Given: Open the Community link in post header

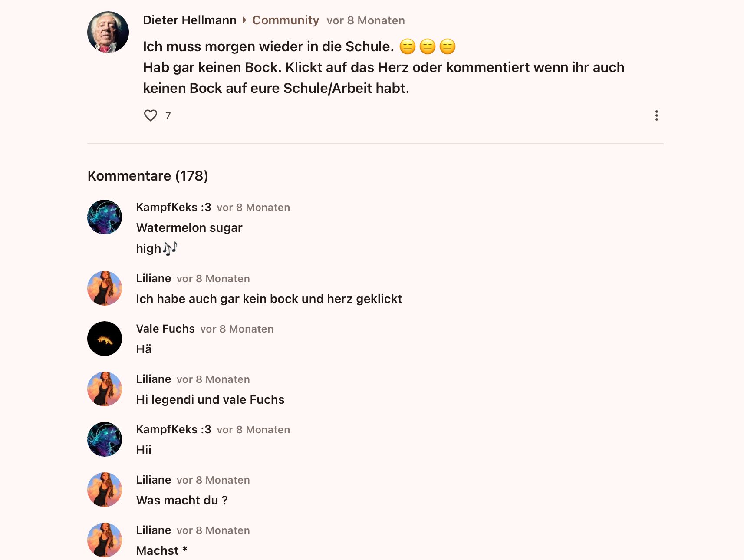Looking at the screenshot, I should pyautogui.click(x=286, y=20).
